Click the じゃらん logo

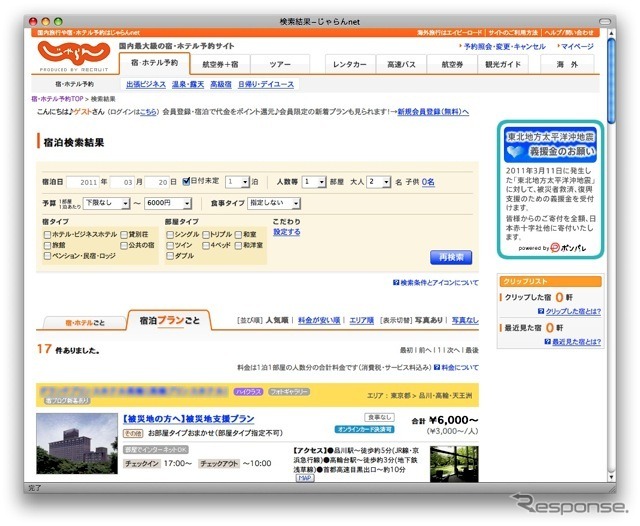coord(74,53)
